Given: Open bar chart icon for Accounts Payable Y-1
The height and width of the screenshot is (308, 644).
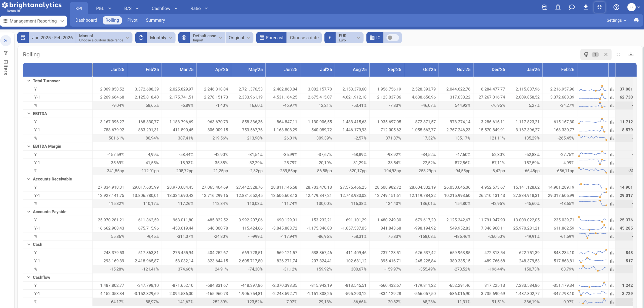Looking at the screenshot, I should point(612,228).
